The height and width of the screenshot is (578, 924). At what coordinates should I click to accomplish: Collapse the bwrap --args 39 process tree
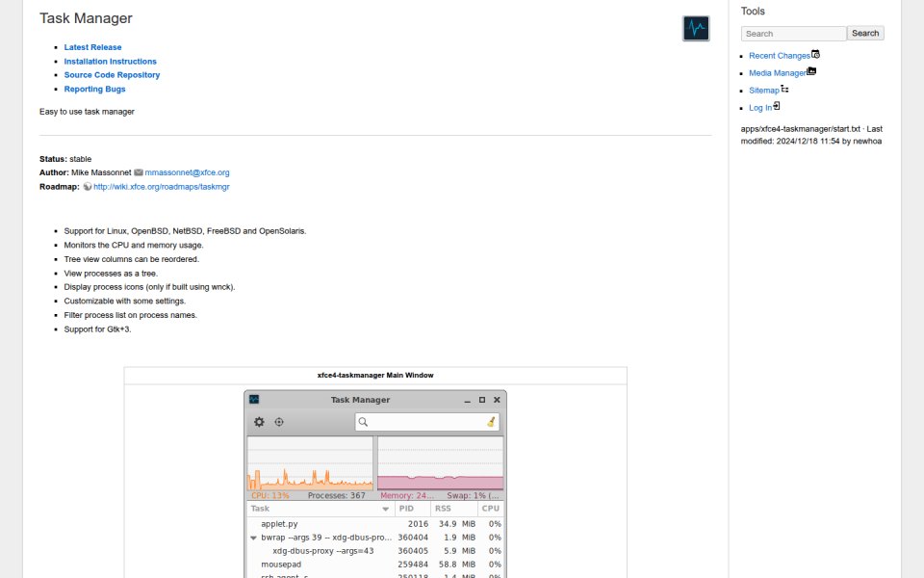coord(253,538)
